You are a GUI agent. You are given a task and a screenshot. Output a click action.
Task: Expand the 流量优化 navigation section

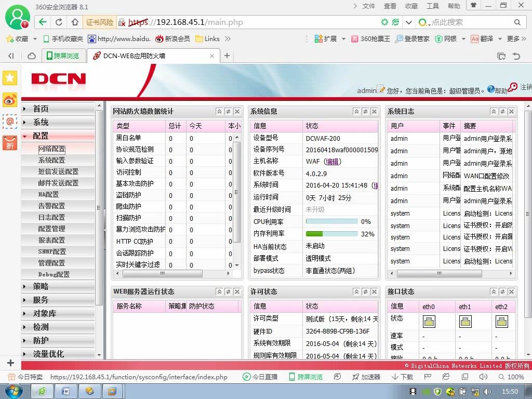click(58, 354)
